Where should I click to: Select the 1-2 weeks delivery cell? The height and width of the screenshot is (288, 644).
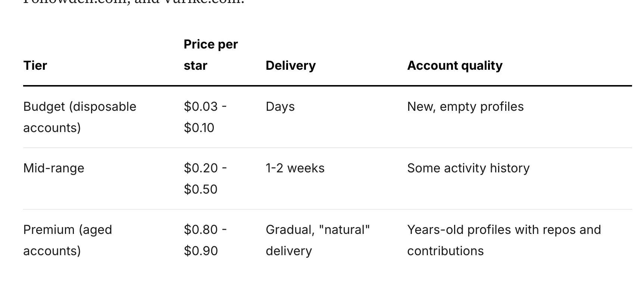click(x=295, y=168)
